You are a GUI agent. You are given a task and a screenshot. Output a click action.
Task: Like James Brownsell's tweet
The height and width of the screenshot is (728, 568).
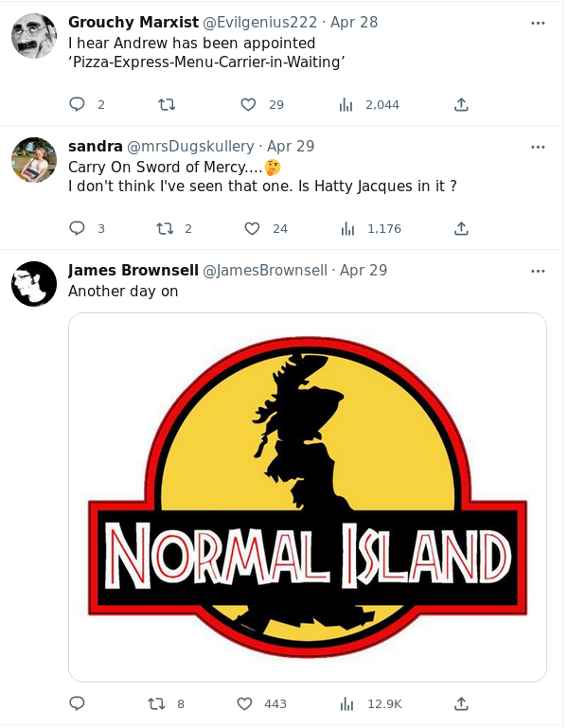pos(244,703)
